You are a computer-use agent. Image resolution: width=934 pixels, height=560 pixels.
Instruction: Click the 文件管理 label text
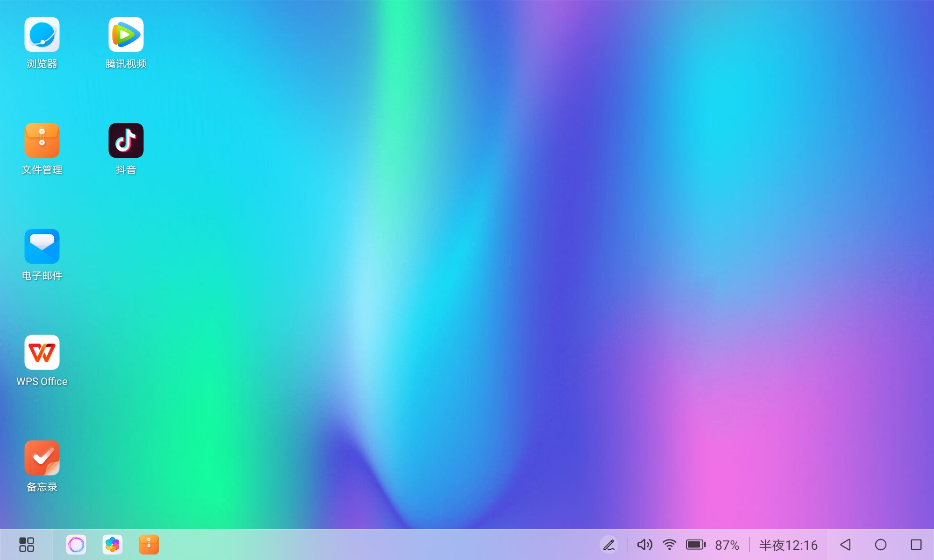click(42, 170)
